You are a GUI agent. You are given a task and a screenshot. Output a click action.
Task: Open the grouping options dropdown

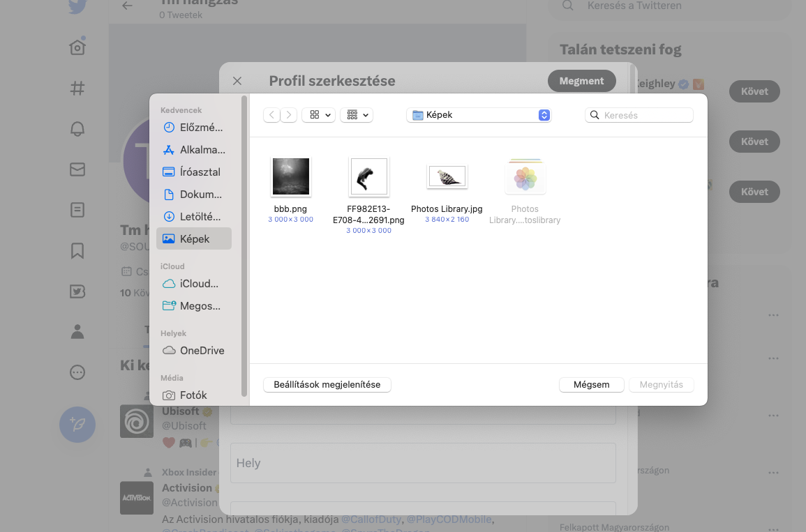(357, 115)
